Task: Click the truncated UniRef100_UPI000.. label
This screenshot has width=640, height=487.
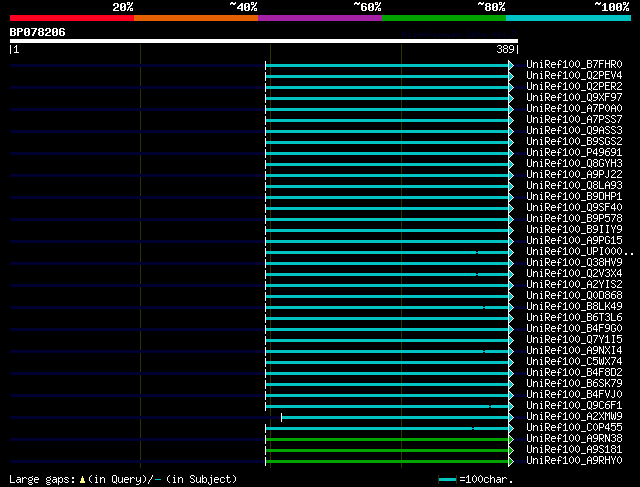Action: (580, 252)
